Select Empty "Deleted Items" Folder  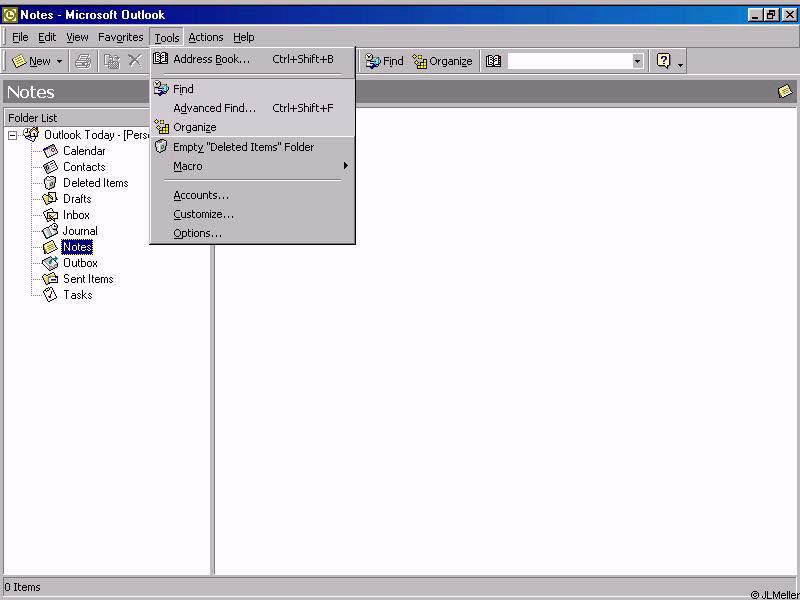(x=253, y=147)
